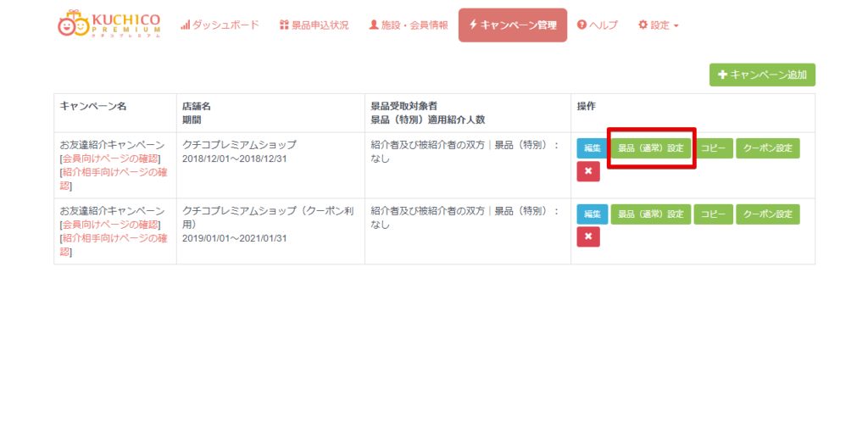Open the ダッシュボード menu item
Viewport: 868px width, 445px height.
tap(220, 25)
